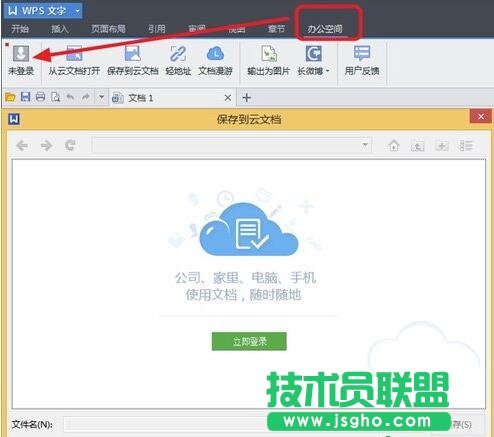Switch to the 办公空间 ribbon tab
Viewport: 494px width, 437px height.
pyautogui.click(x=325, y=29)
